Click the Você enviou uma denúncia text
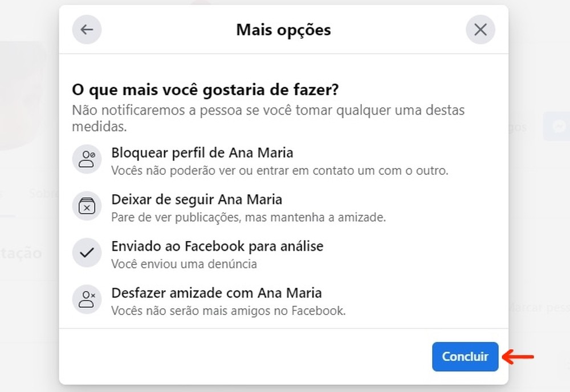The image size is (570, 392). coord(184,264)
